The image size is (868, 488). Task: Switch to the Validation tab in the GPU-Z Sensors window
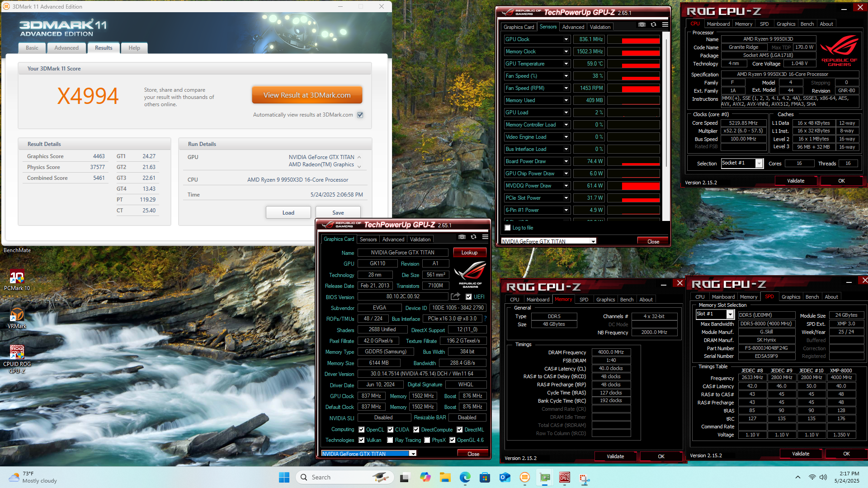point(600,27)
